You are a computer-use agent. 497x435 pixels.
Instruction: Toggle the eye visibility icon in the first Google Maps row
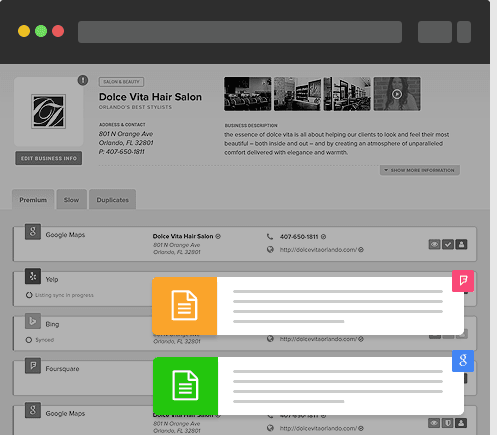pyautogui.click(x=434, y=244)
